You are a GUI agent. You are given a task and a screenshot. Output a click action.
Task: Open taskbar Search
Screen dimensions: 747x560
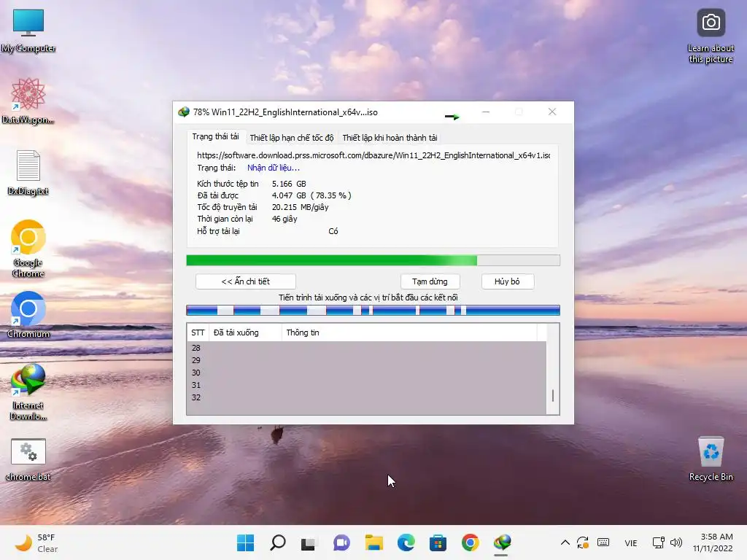pos(278,542)
